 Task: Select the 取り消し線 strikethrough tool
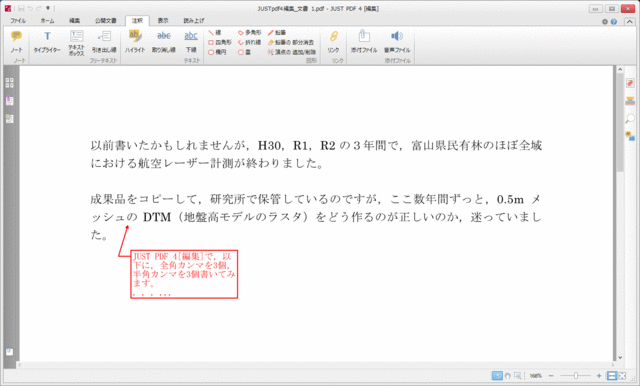pyautogui.click(x=164, y=42)
